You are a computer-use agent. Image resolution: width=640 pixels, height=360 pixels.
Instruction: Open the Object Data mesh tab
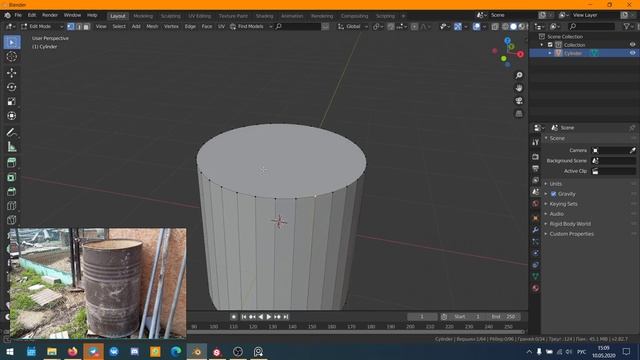click(536, 276)
